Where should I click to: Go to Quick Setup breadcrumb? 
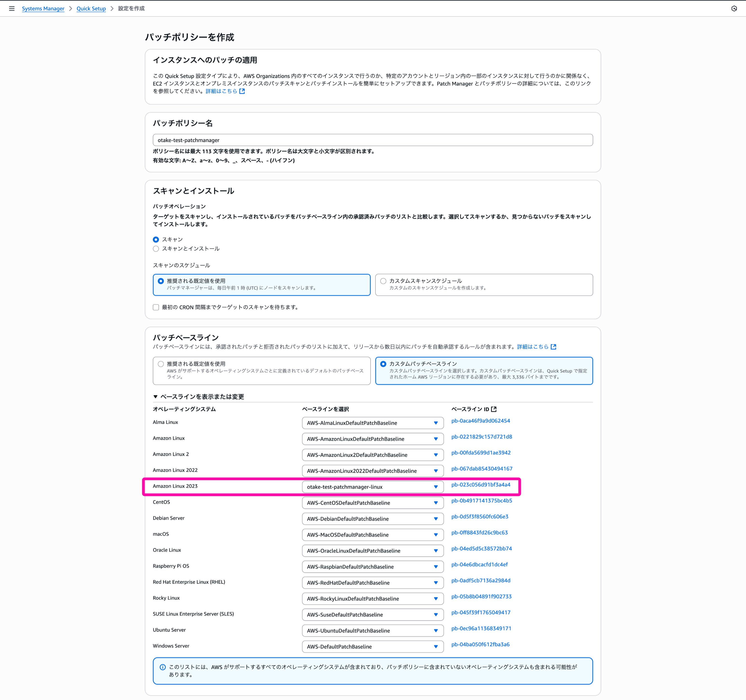pos(91,8)
